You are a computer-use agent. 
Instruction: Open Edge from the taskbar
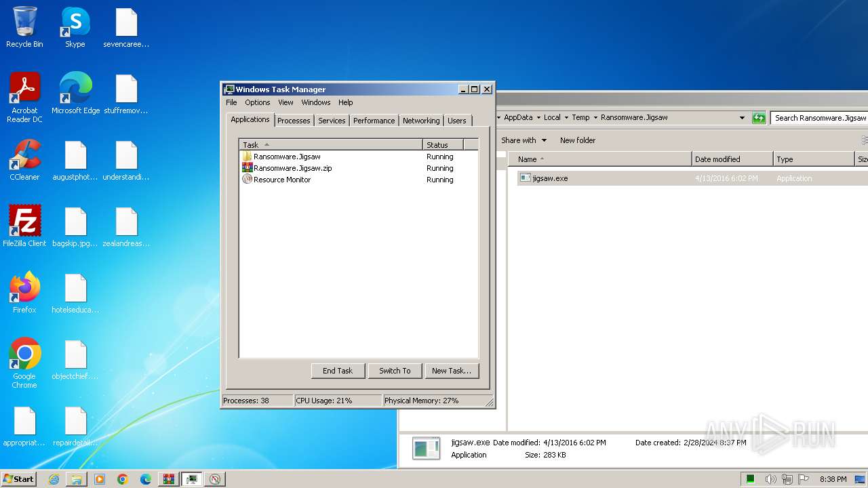(x=146, y=479)
